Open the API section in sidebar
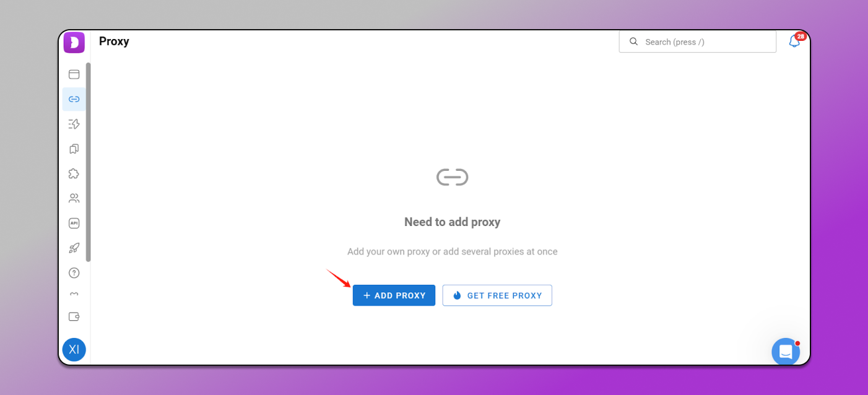Image resolution: width=868 pixels, height=395 pixels. coord(74,223)
